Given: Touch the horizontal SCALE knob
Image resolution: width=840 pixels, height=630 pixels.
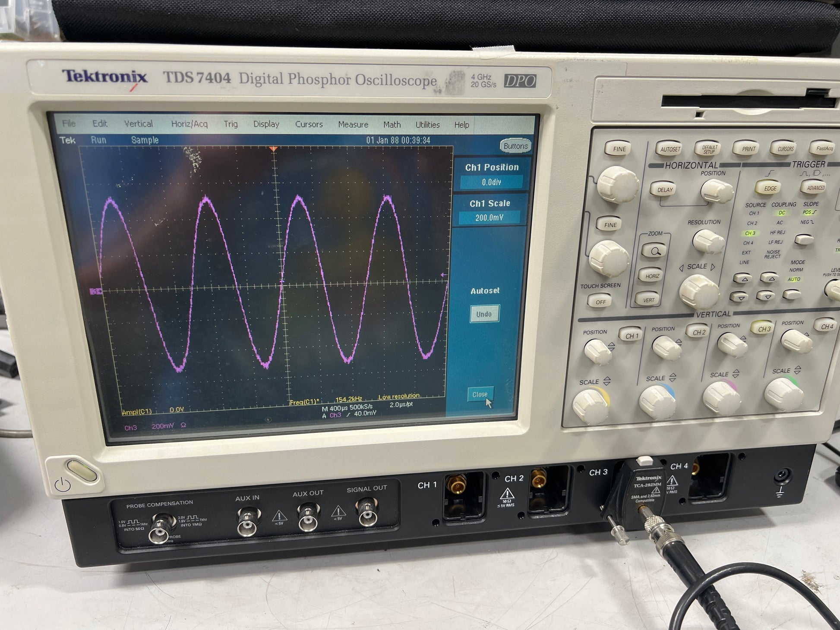Looking at the screenshot, I should [x=699, y=291].
